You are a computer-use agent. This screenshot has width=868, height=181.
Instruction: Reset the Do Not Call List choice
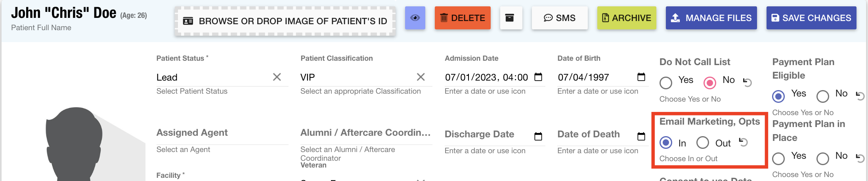pyautogui.click(x=748, y=82)
